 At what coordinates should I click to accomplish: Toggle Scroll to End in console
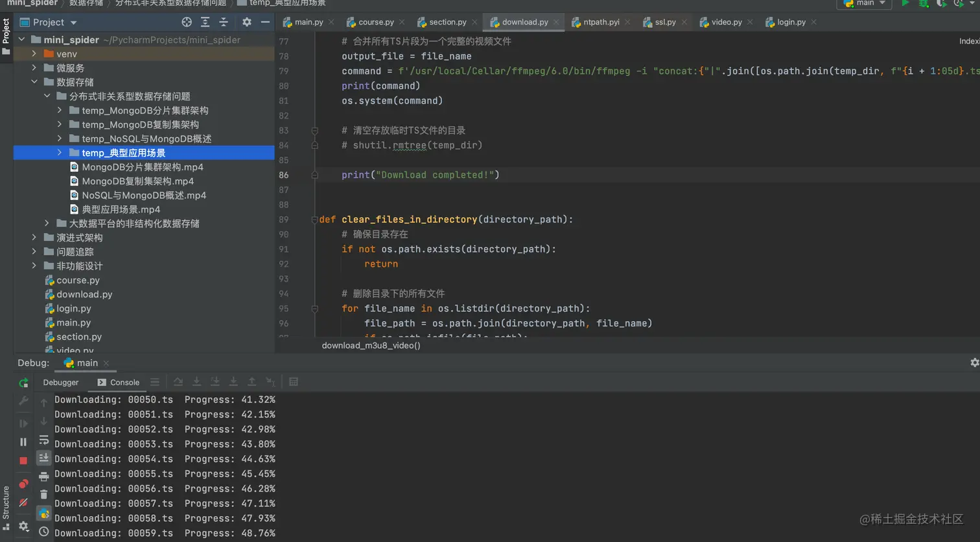(x=43, y=458)
